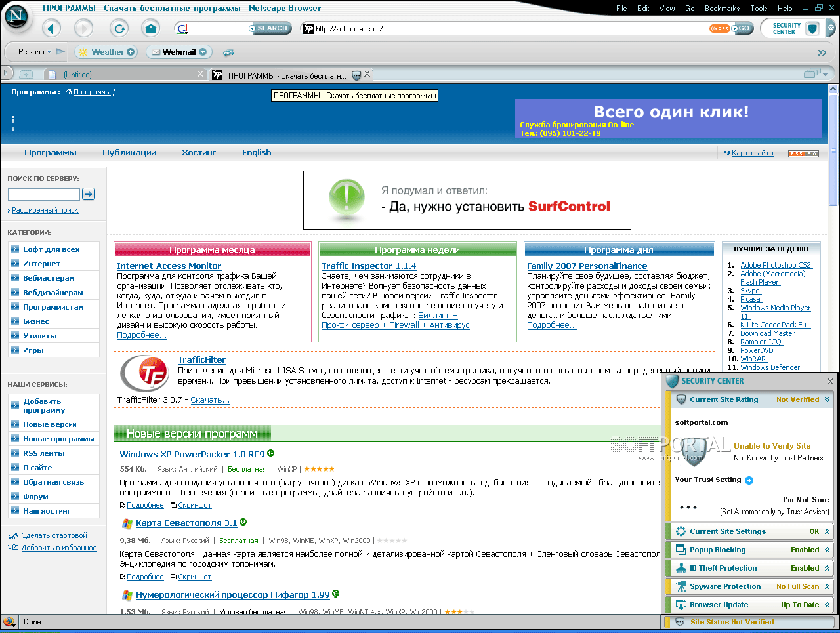Open Adobe Photoshop CS2 in top list

point(776,265)
